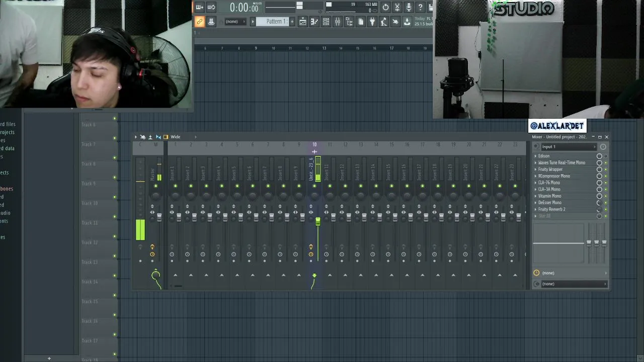Open the browser tree icon in toolbar

pyautogui.click(x=349, y=22)
